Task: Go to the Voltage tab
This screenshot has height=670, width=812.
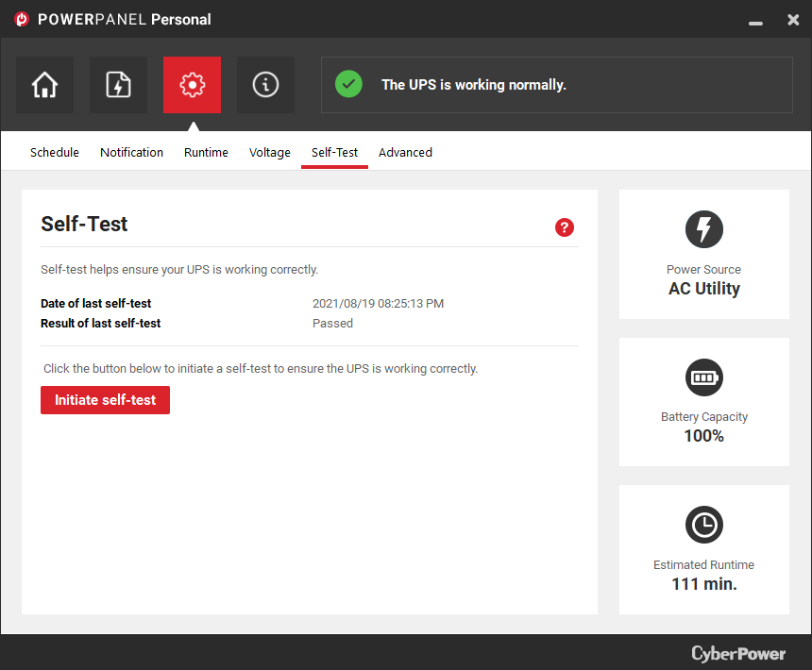Action: tap(270, 153)
